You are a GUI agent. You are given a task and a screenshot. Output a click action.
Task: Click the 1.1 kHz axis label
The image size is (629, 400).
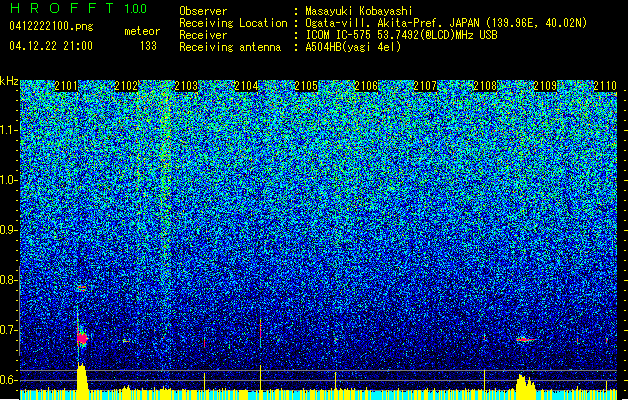click(9, 130)
